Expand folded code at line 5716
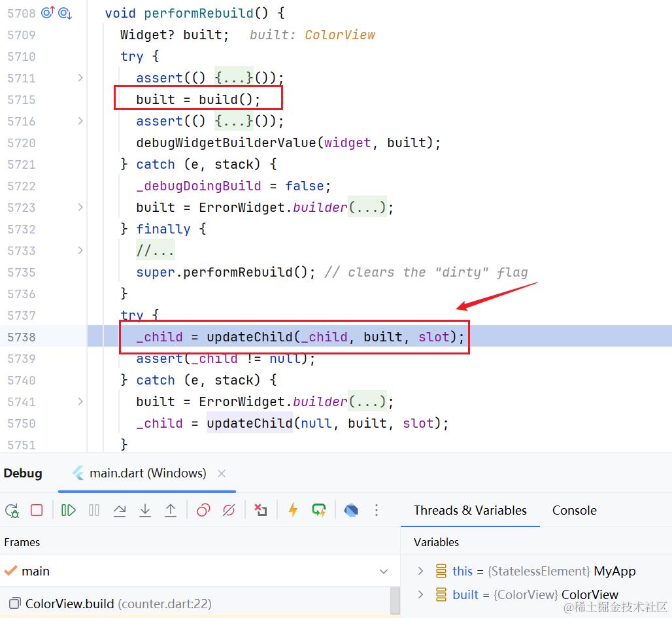This screenshot has height=618, width=672. tap(80, 121)
